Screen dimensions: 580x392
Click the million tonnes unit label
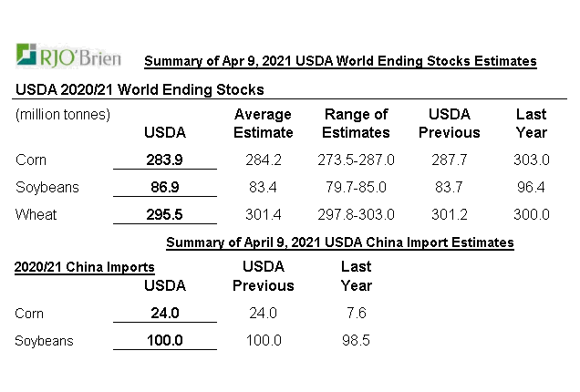pyautogui.click(x=63, y=115)
